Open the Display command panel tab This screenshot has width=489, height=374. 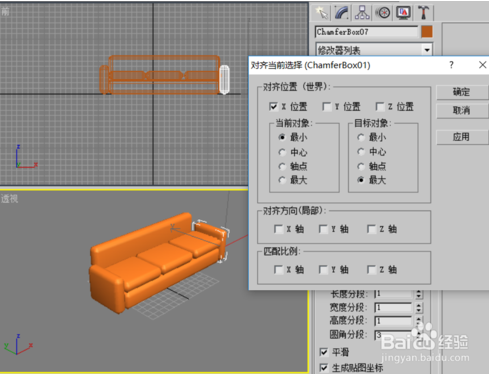coord(403,13)
